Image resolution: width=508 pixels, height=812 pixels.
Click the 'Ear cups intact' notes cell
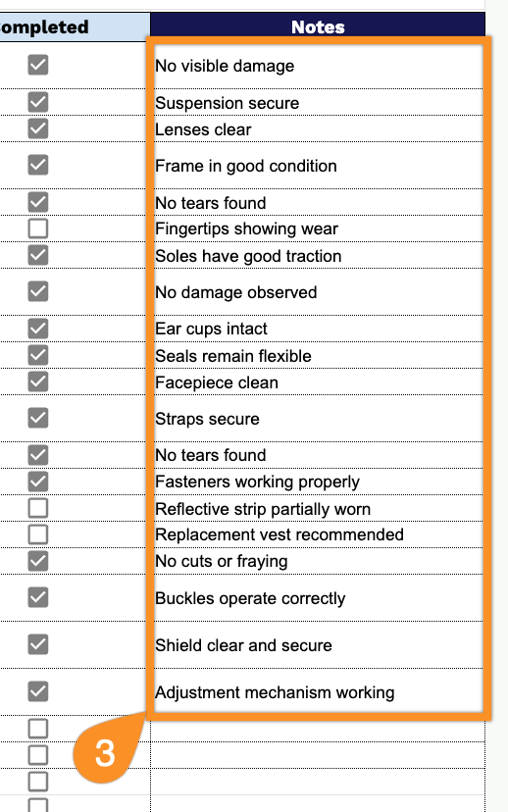pyautogui.click(x=318, y=329)
